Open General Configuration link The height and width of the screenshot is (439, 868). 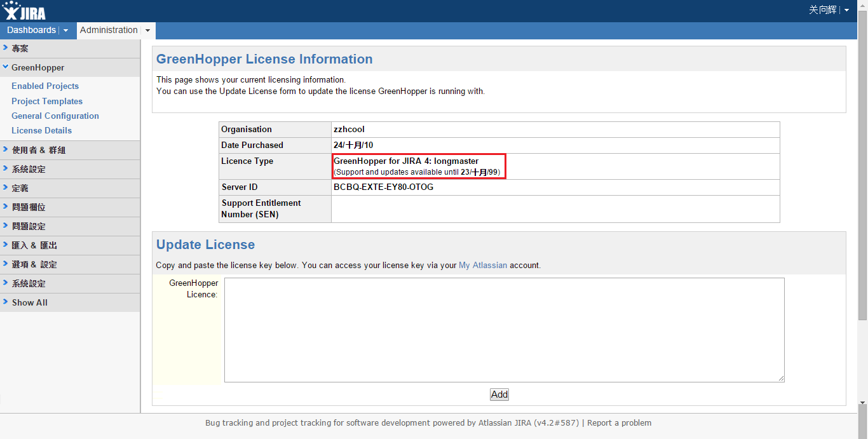[55, 116]
